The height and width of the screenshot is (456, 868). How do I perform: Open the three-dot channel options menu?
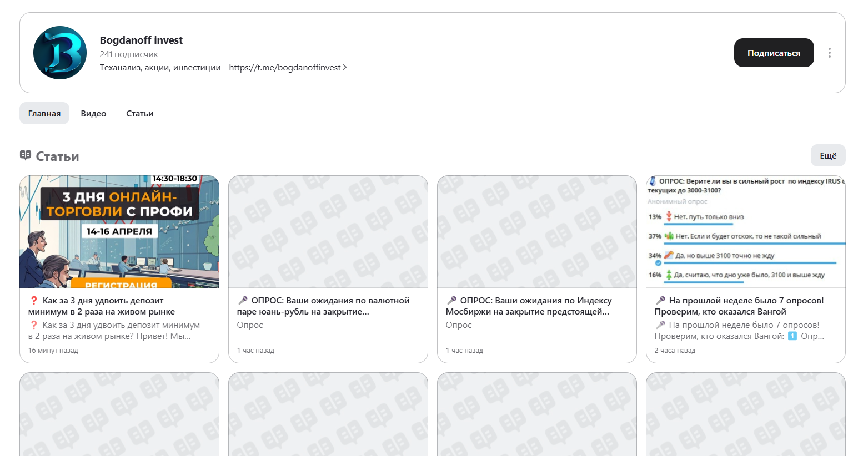[x=830, y=53]
